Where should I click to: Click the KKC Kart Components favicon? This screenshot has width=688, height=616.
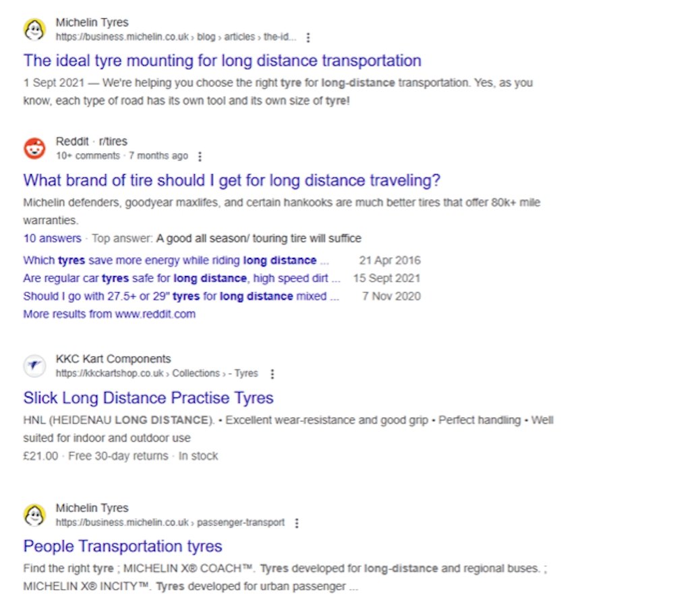34,366
